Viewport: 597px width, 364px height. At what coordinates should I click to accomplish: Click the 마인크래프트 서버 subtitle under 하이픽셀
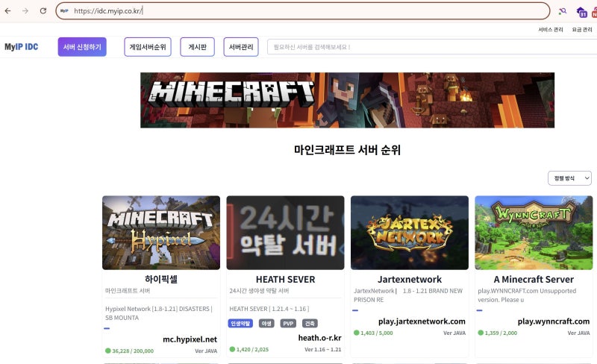point(128,290)
